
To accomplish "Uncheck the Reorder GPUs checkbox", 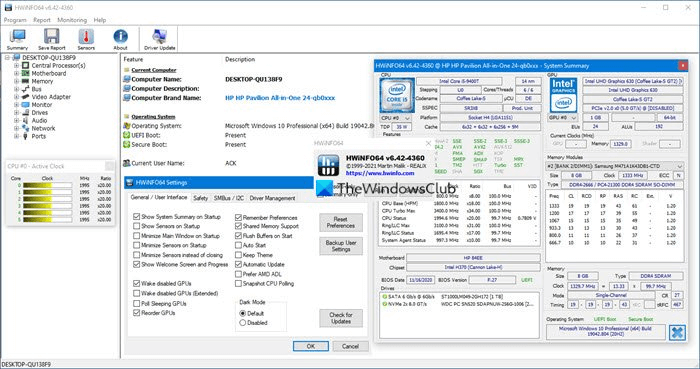I will coord(137,313).
